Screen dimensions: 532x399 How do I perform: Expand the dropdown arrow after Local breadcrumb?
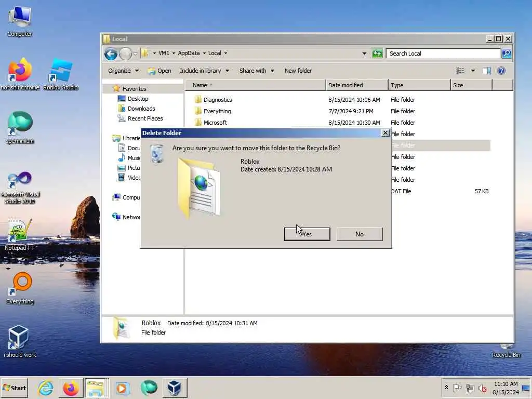click(x=225, y=54)
